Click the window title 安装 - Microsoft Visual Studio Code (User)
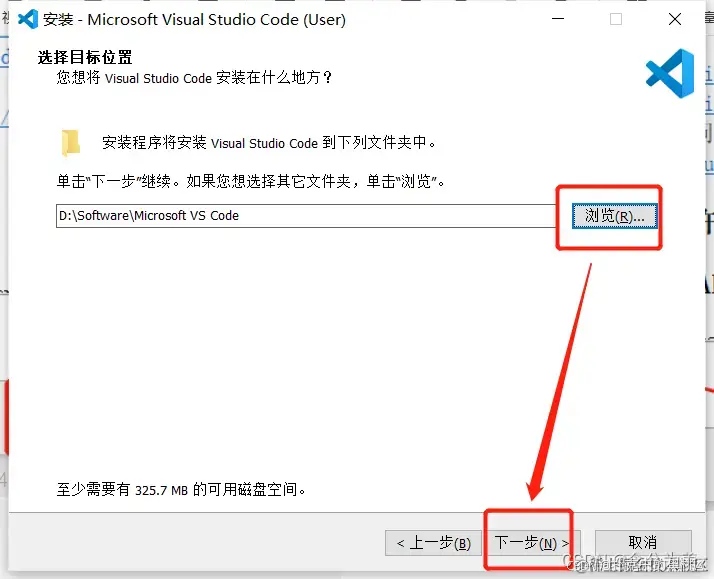 pyautogui.click(x=194, y=20)
